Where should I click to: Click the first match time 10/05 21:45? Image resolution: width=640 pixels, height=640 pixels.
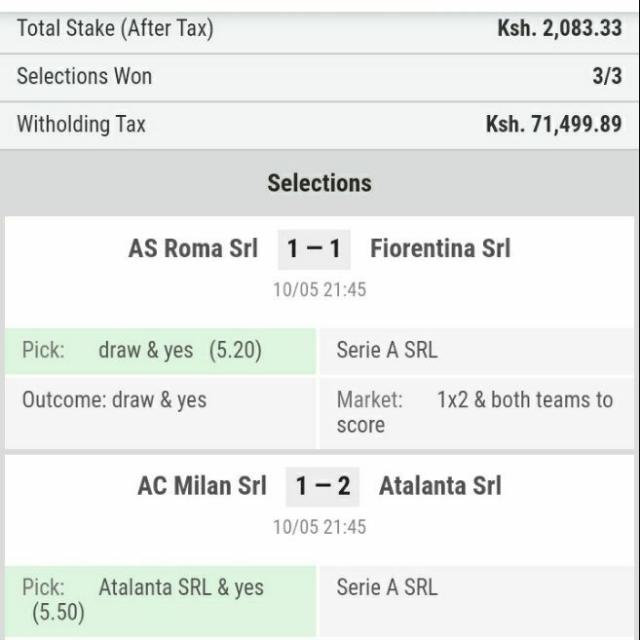[x=320, y=290]
